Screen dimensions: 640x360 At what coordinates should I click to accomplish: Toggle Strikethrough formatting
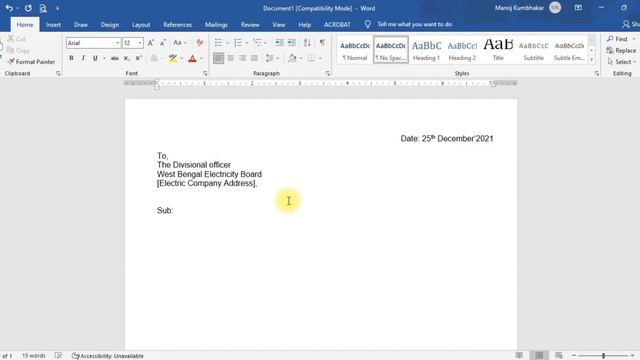(x=115, y=58)
